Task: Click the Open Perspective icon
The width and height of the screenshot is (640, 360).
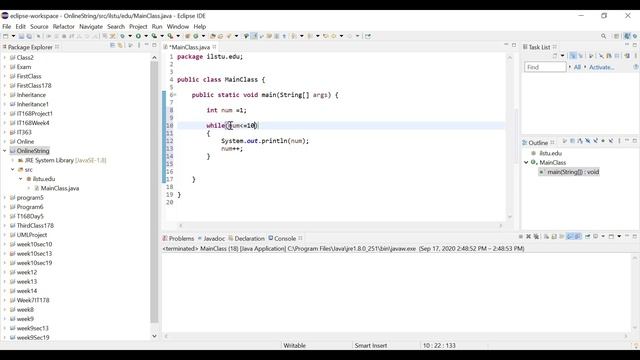Action: click(616, 36)
